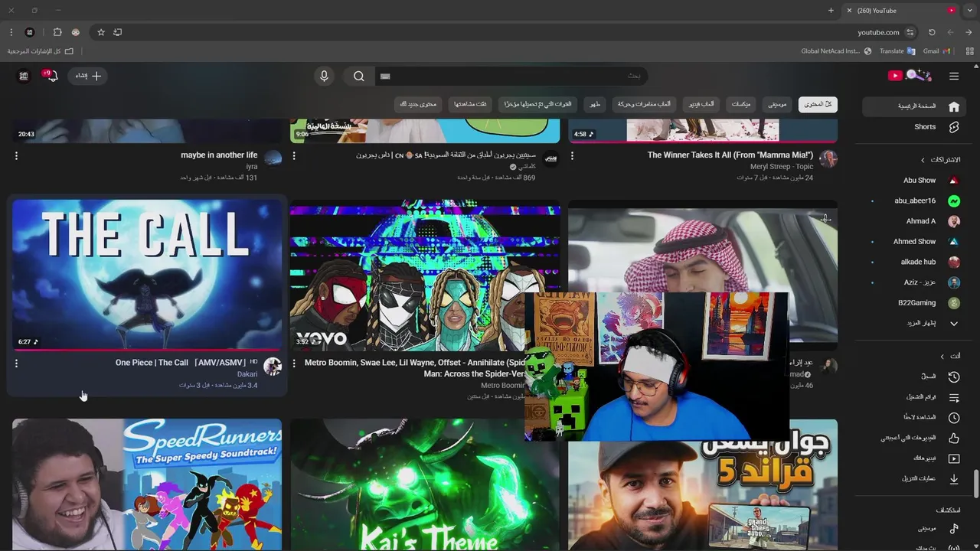Click the search magnifier icon
This screenshot has height=551, width=980.
tap(359, 76)
